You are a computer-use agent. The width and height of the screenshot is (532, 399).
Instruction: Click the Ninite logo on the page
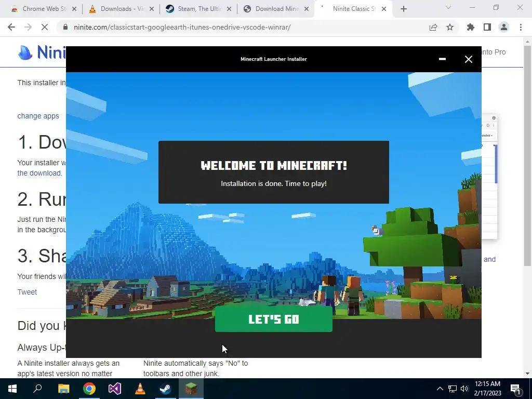pyautogui.click(x=42, y=52)
